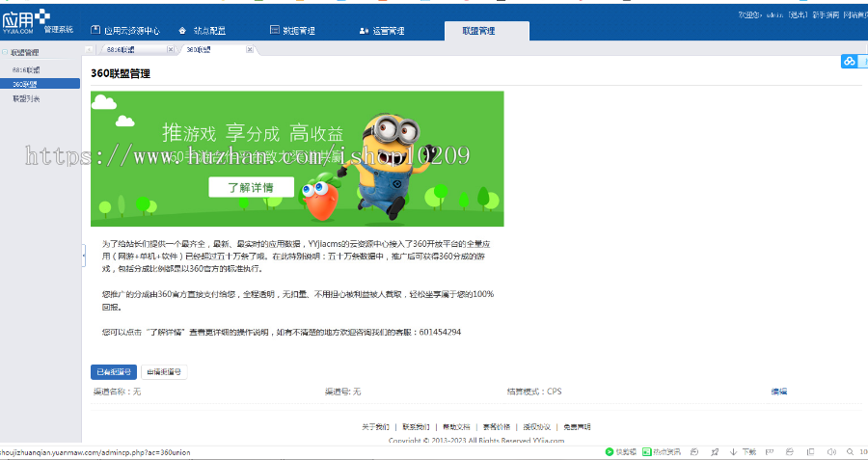The image size is (868, 460).
Task: Click the 退出 logout link
Action: click(x=798, y=14)
